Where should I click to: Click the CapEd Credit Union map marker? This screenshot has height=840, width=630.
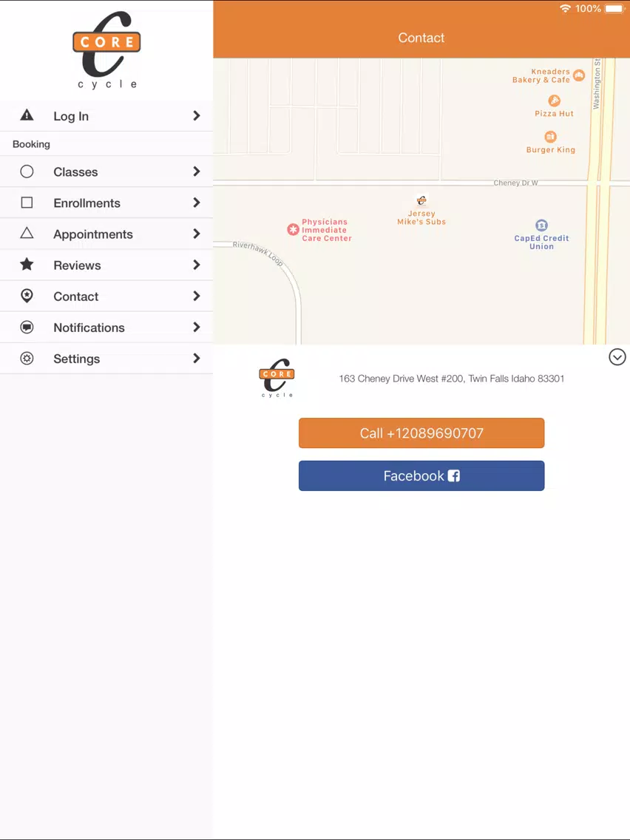point(541,225)
